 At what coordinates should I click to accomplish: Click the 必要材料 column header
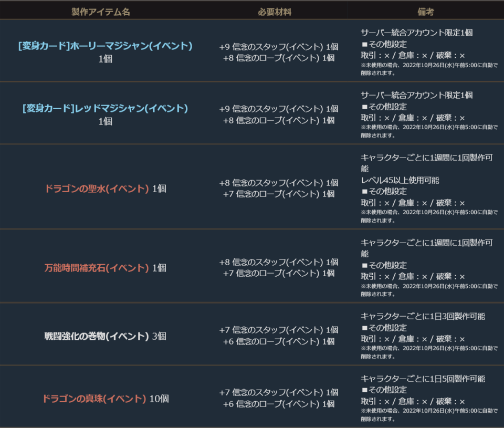point(275,12)
